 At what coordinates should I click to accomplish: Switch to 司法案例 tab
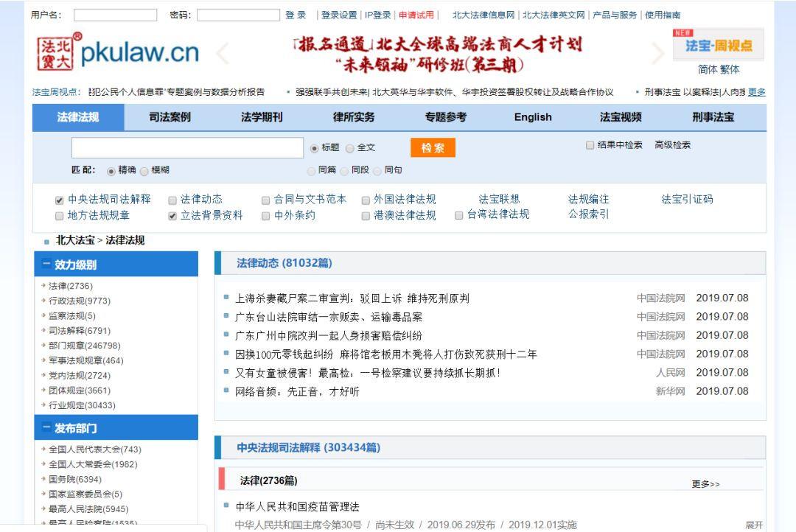click(170, 117)
